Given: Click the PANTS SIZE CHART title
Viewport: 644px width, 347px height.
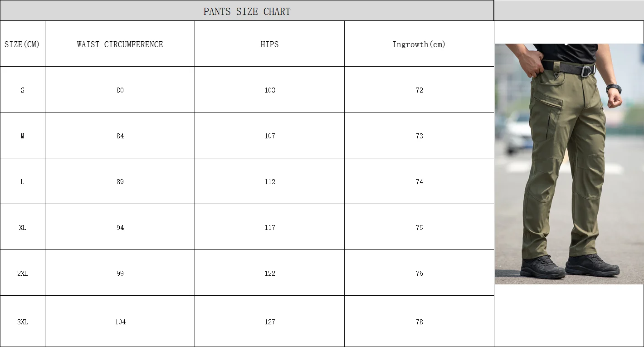Looking at the screenshot, I should 247,11.
